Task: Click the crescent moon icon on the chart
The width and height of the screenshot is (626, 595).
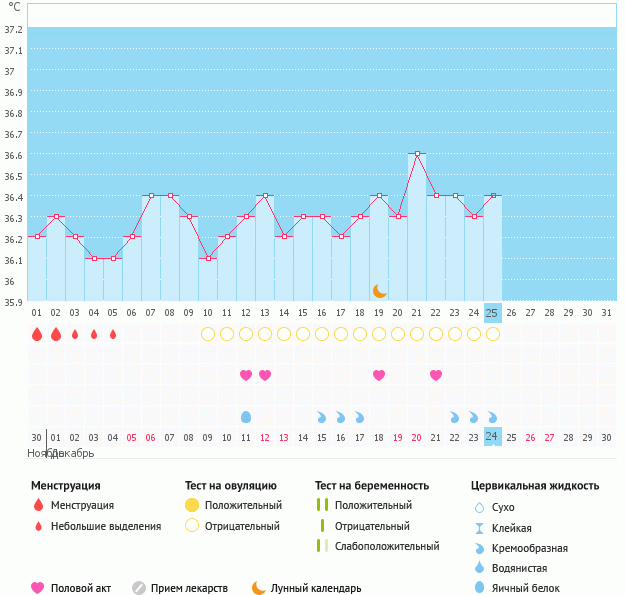Action: [x=380, y=291]
